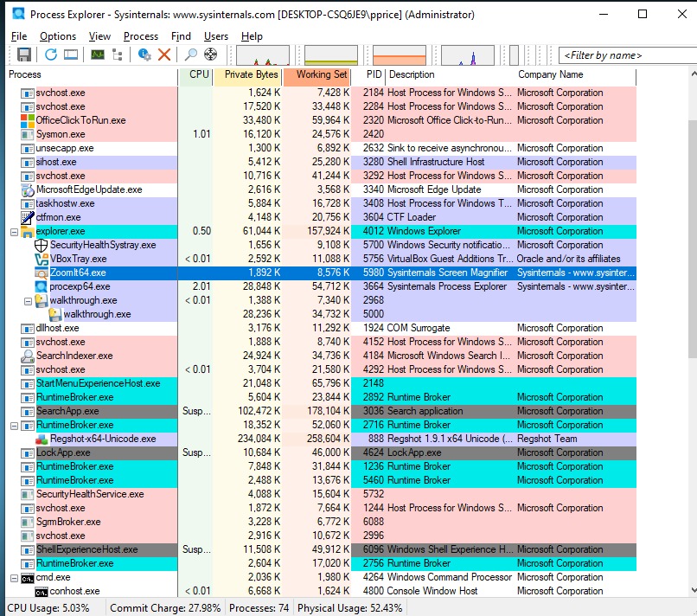Open the File menu

click(19, 36)
